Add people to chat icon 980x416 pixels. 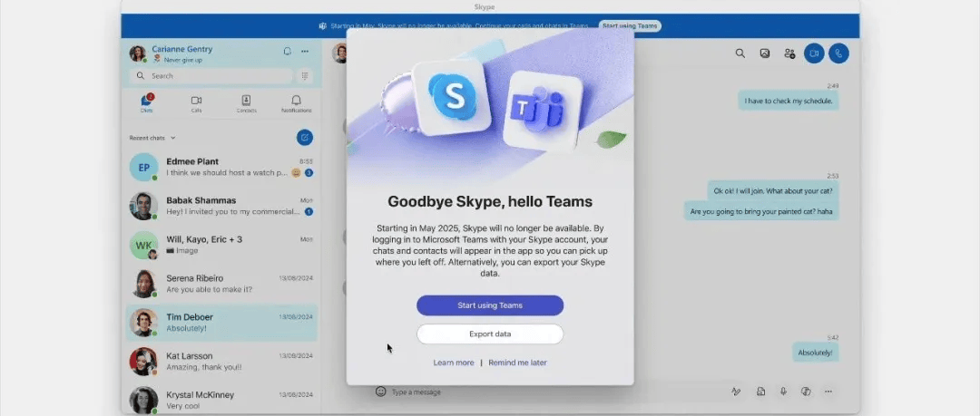pyautogui.click(x=789, y=53)
